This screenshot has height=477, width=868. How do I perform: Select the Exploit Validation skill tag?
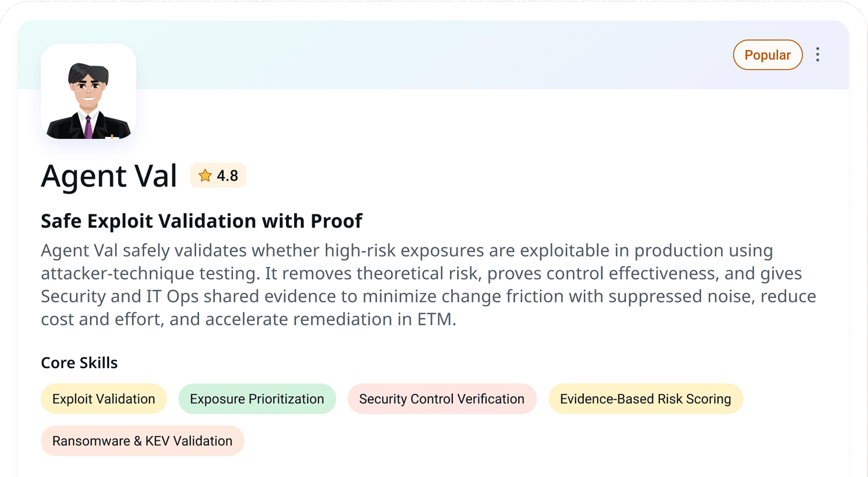[104, 399]
